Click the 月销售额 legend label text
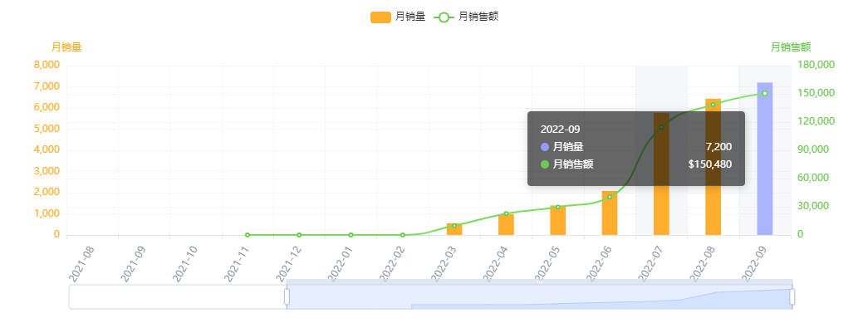 [478, 17]
